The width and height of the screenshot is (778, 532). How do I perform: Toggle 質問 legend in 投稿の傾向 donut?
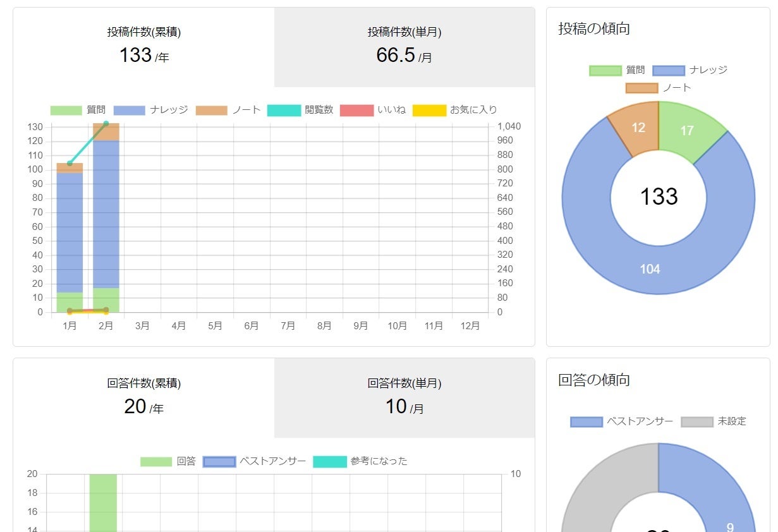(617, 70)
